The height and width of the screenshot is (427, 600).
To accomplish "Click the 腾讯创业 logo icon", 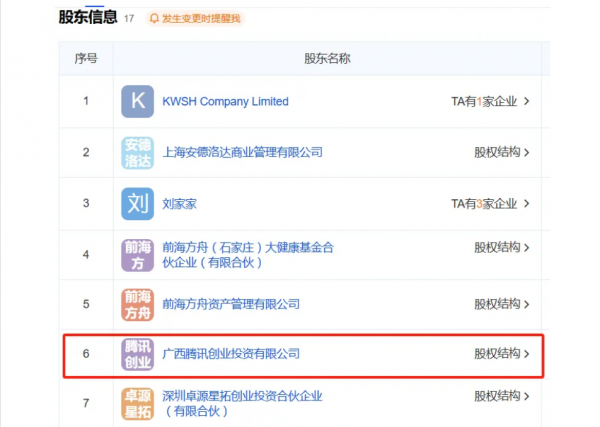I will point(137,354).
